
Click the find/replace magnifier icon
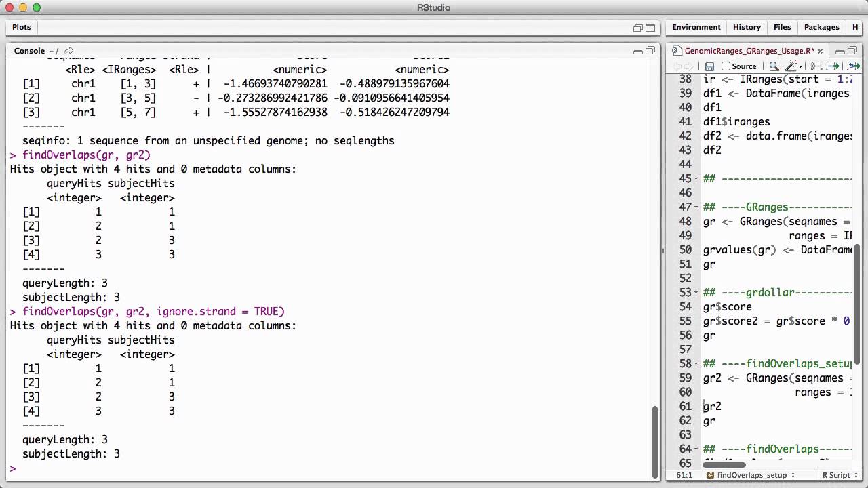coord(774,66)
